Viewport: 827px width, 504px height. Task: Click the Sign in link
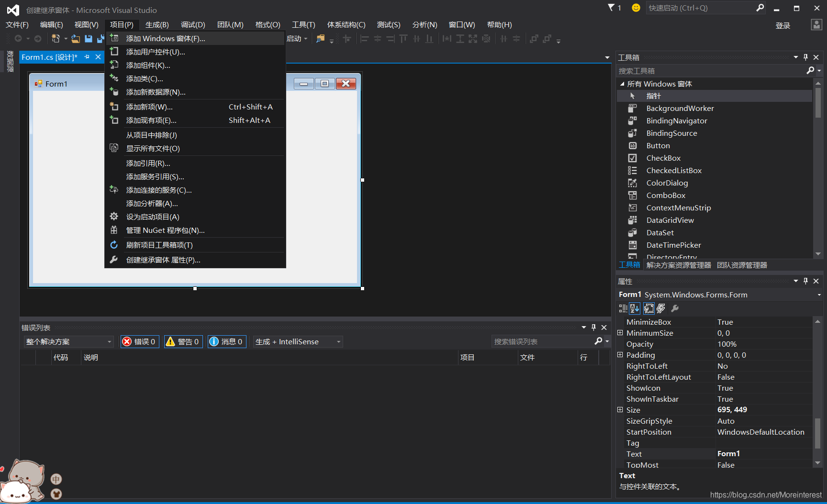pyautogui.click(x=782, y=25)
